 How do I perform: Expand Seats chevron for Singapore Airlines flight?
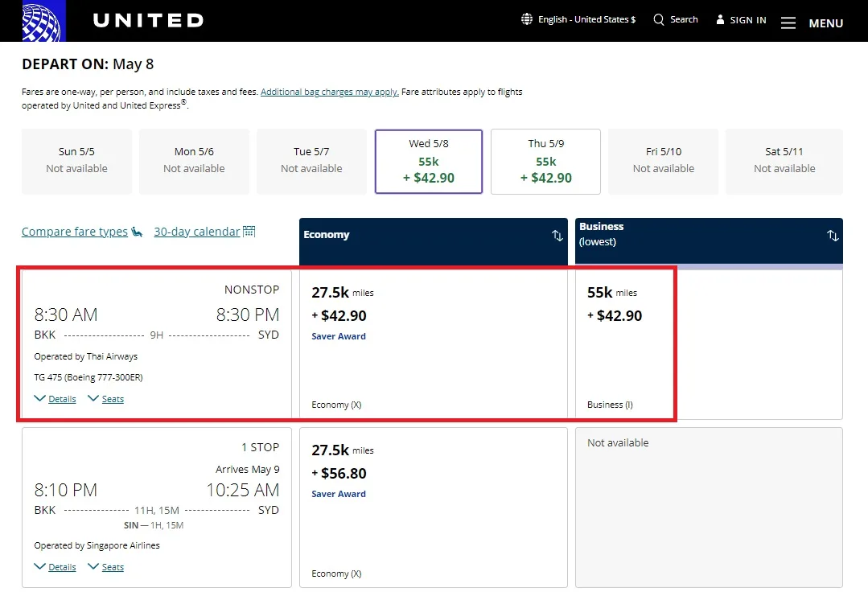(93, 566)
